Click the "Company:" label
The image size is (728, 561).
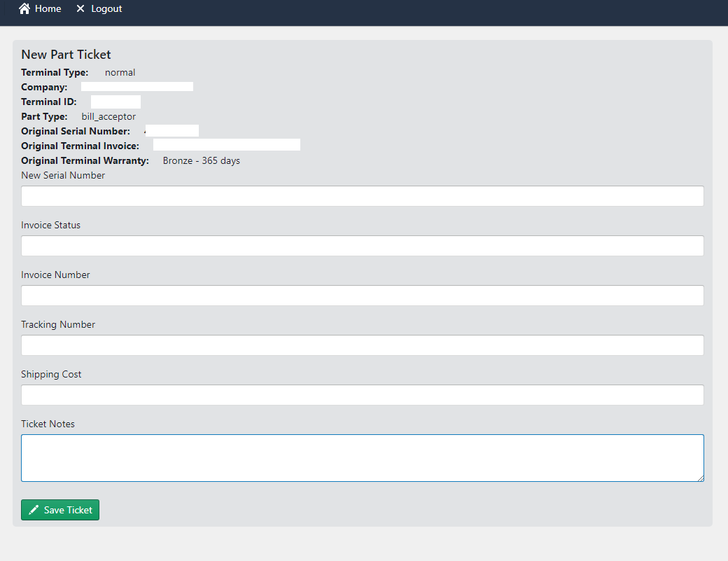coord(44,88)
